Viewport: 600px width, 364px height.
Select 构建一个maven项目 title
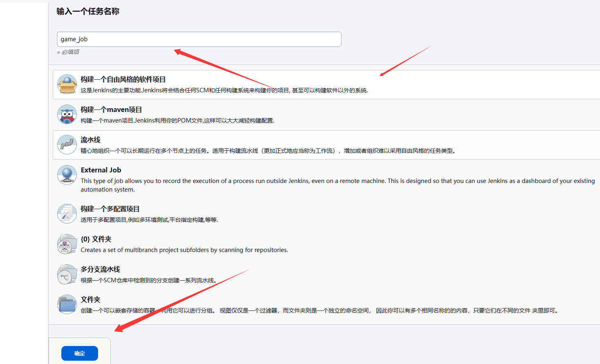[x=111, y=109]
